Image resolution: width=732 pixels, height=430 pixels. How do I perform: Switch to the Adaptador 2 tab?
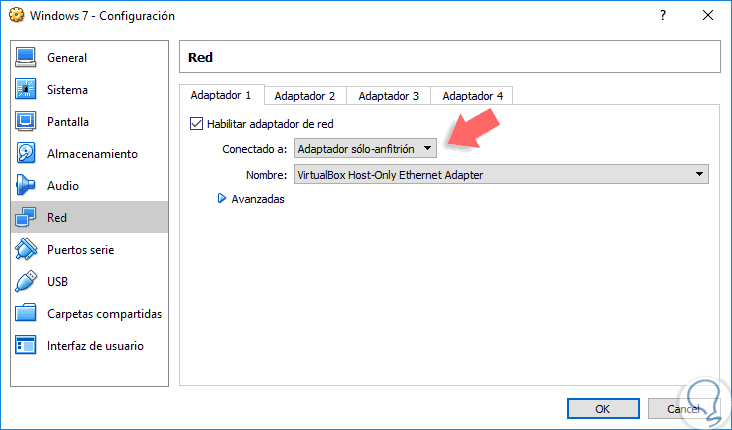click(305, 96)
